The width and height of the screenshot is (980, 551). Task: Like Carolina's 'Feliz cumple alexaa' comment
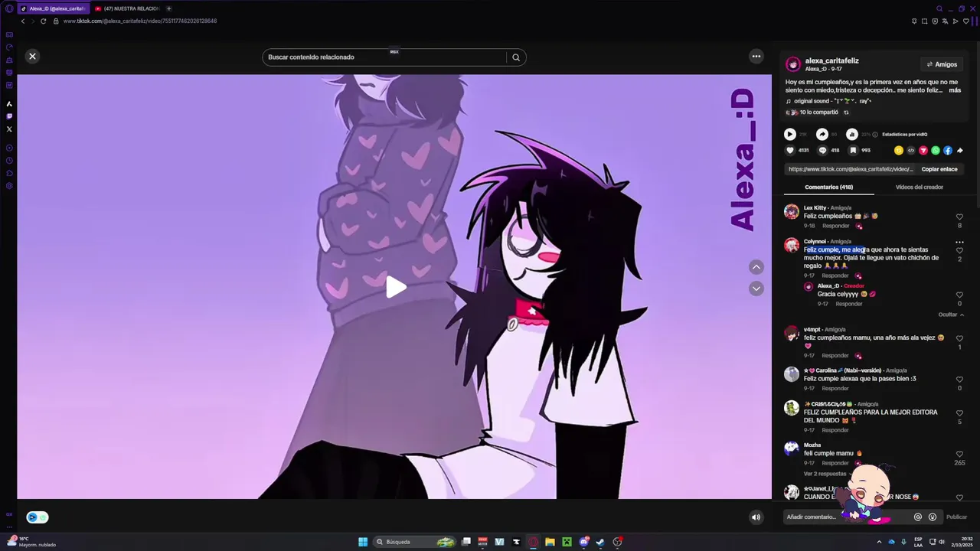[959, 380]
